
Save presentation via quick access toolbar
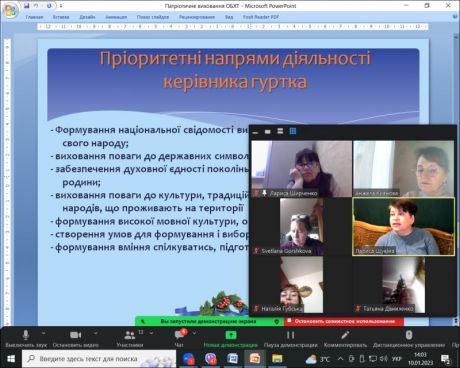pos(27,6)
